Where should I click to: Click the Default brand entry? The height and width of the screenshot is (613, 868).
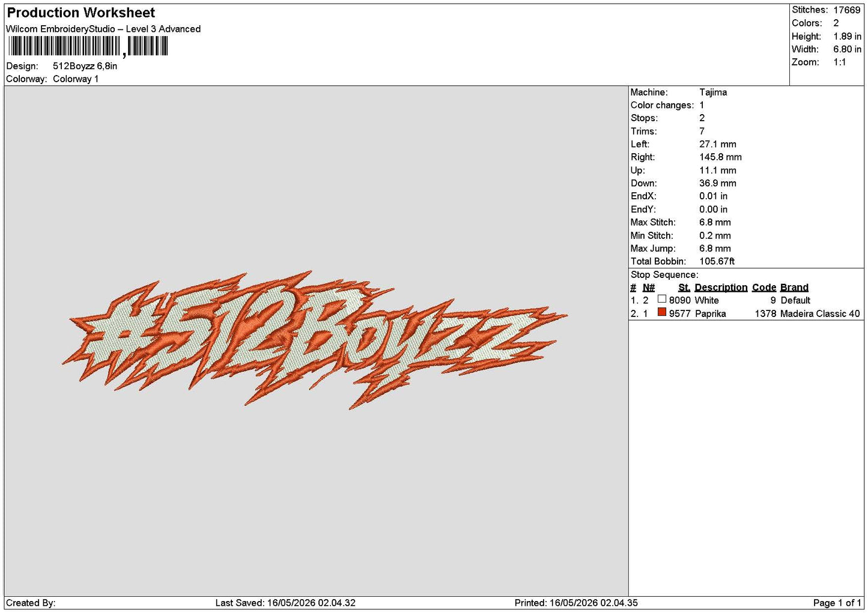tap(795, 300)
